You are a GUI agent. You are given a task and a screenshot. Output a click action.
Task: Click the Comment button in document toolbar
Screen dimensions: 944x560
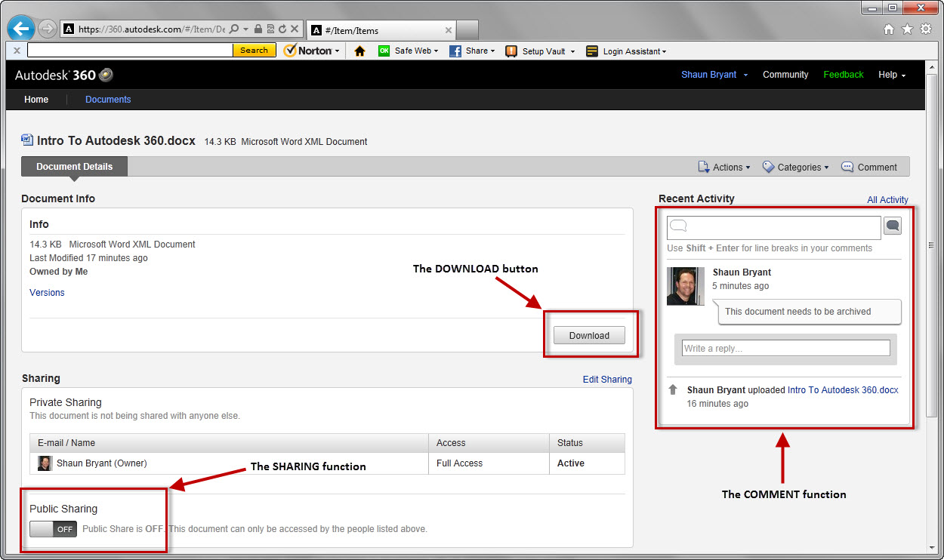[x=869, y=167]
